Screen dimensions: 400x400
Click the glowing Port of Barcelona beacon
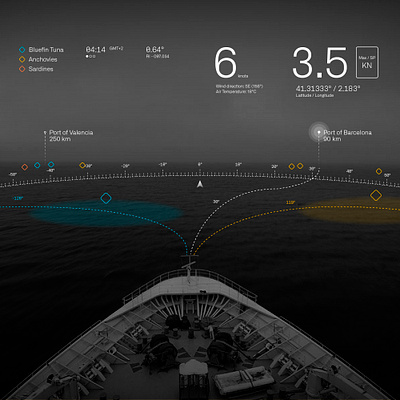pos(319,132)
